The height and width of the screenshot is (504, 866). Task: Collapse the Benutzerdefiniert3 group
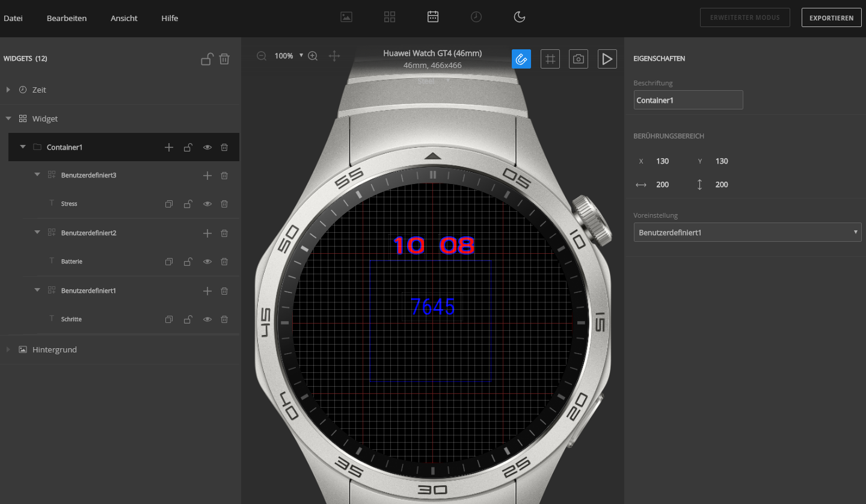pyautogui.click(x=37, y=175)
